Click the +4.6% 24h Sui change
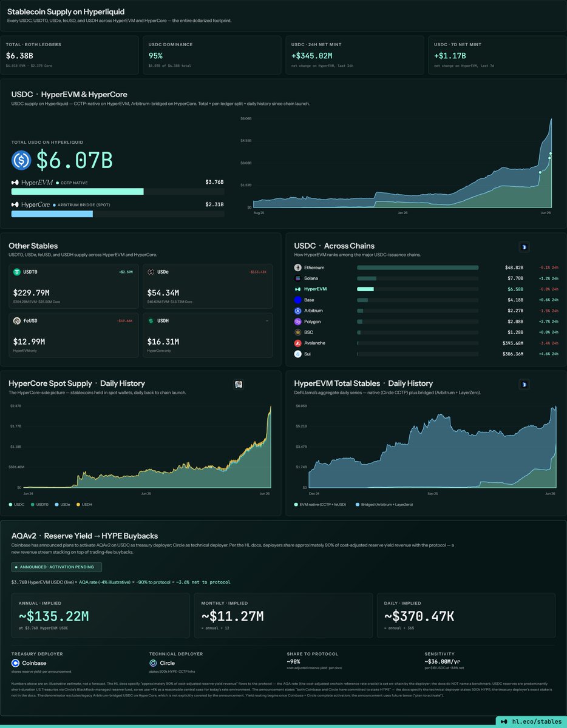Image resolution: width=567 pixels, height=728 pixels. coord(548,354)
